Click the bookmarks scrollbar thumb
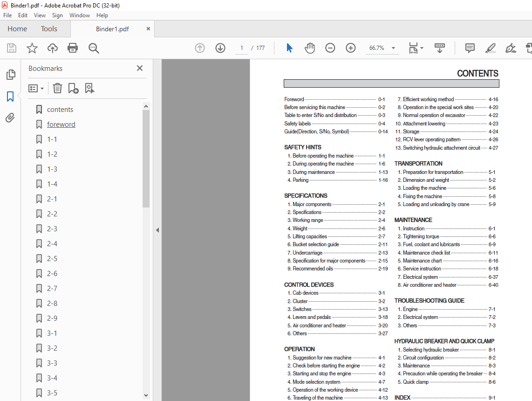The image size is (532, 401). 146,159
